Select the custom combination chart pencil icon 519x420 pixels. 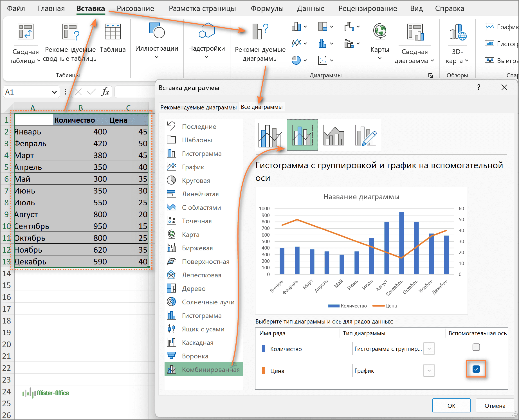(x=365, y=135)
